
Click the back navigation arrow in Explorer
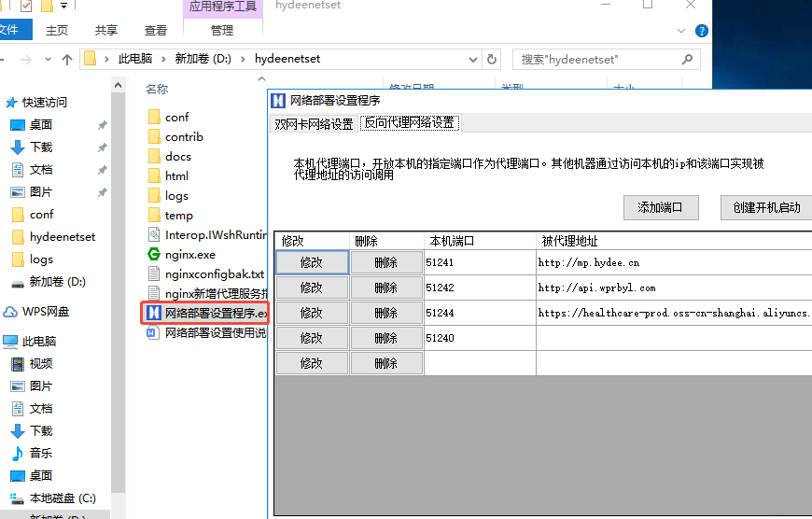pyautogui.click(x=2, y=60)
